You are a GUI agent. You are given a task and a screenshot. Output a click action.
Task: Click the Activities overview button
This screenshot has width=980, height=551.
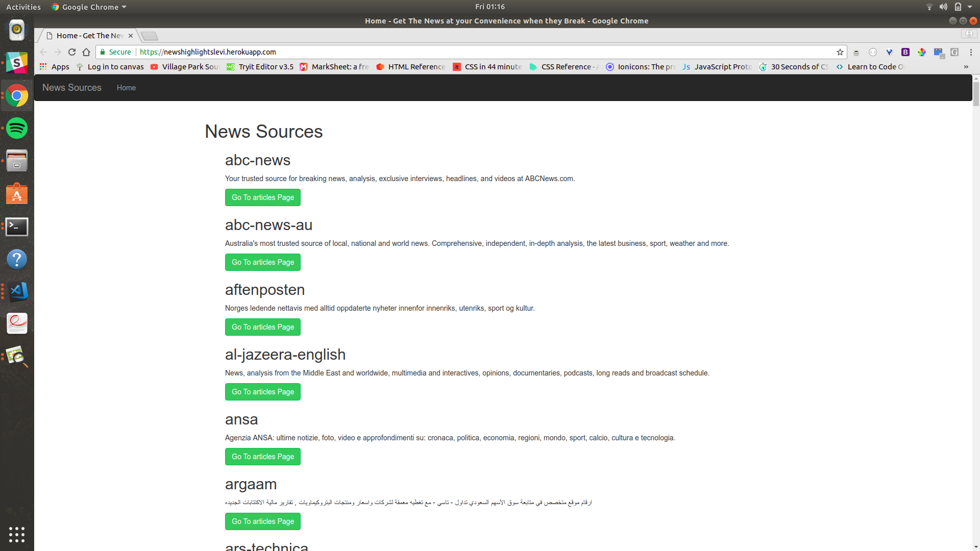click(x=23, y=7)
